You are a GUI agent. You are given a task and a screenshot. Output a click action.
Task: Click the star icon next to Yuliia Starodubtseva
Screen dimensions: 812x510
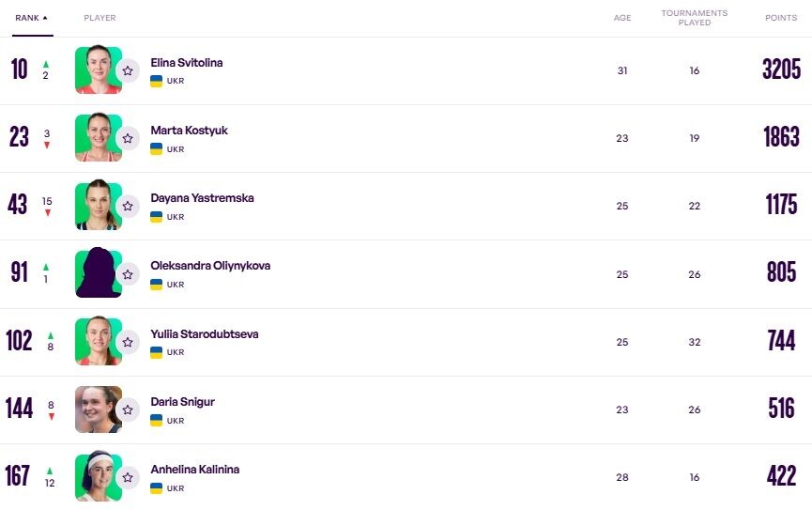pyautogui.click(x=128, y=342)
